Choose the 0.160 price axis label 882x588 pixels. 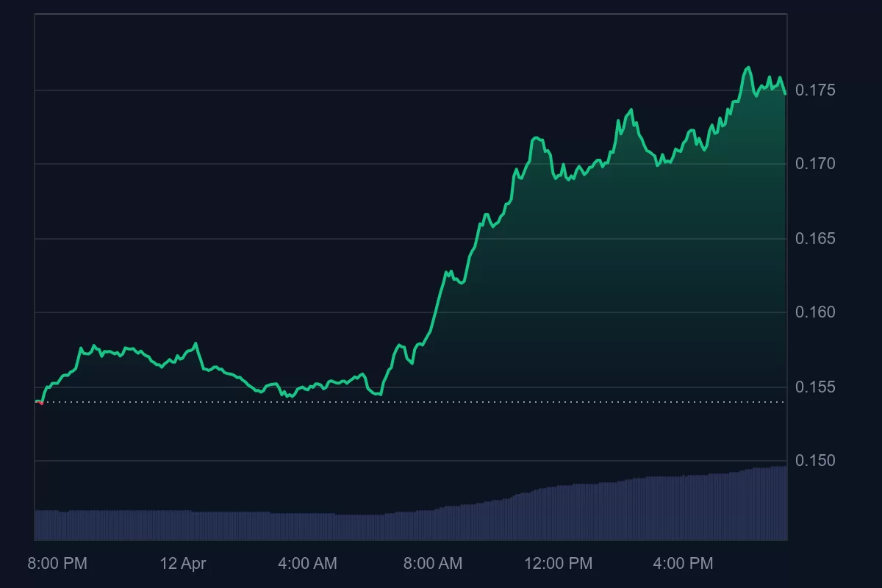(x=815, y=312)
